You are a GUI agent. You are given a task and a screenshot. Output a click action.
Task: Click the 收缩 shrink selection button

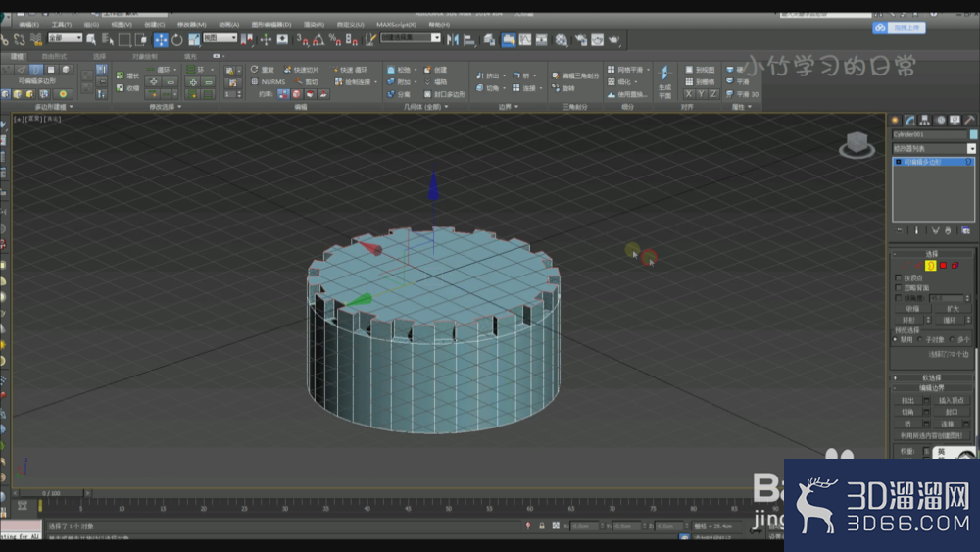tap(912, 309)
